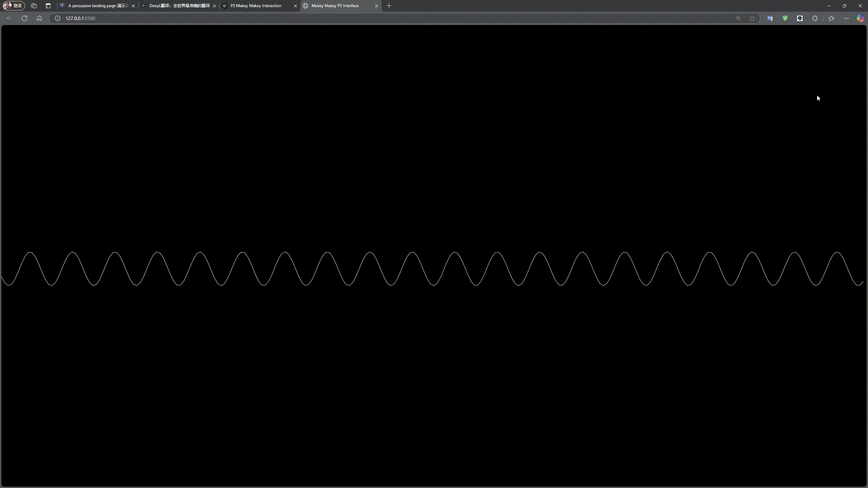Image resolution: width=868 pixels, height=488 pixels.
Task: Open the Workspaces icon
Action: [x=34, y=6]
